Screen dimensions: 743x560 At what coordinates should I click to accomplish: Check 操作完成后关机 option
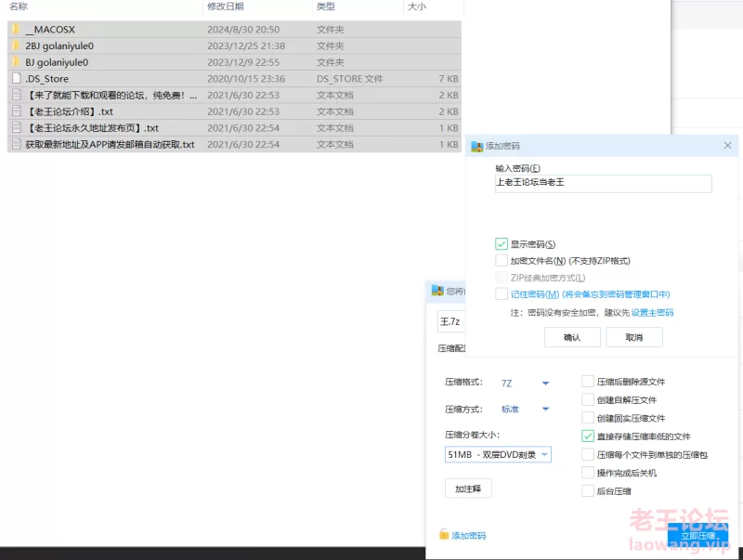588,473
